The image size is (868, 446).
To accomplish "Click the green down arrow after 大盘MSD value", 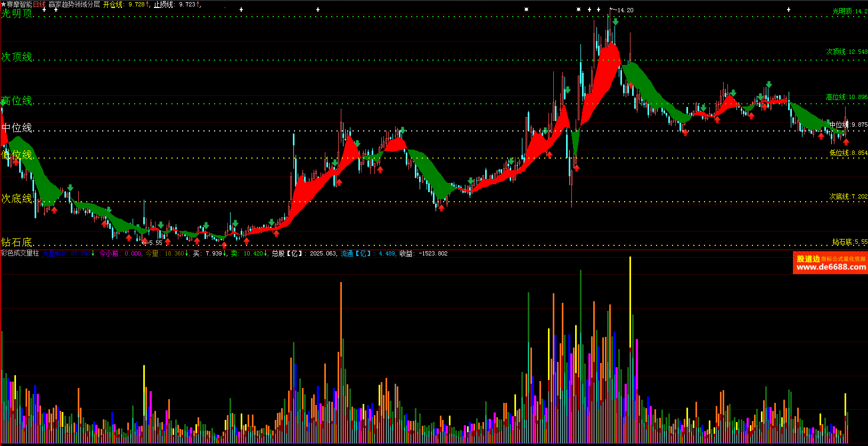I will pos(93,253).
